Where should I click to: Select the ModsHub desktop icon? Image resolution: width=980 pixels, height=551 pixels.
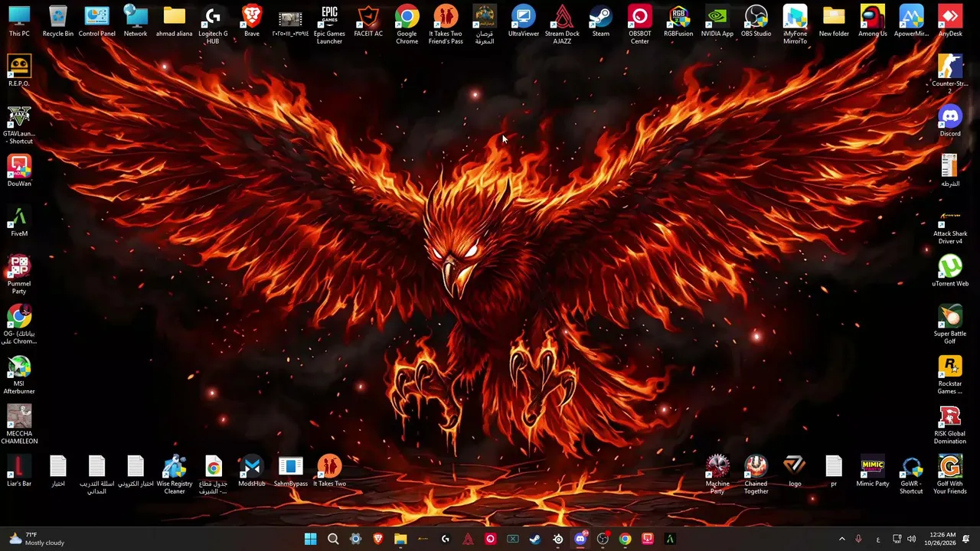pos(252,471)
